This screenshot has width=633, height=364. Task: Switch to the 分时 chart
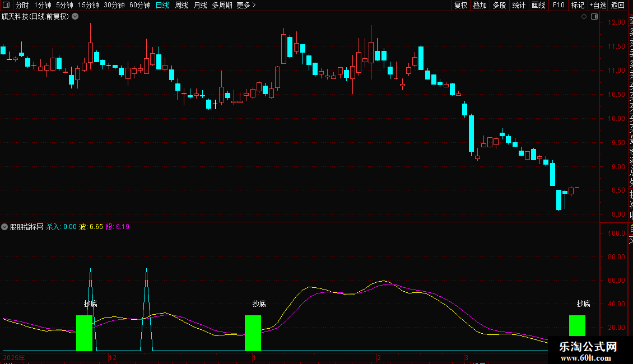pos(22,5)
